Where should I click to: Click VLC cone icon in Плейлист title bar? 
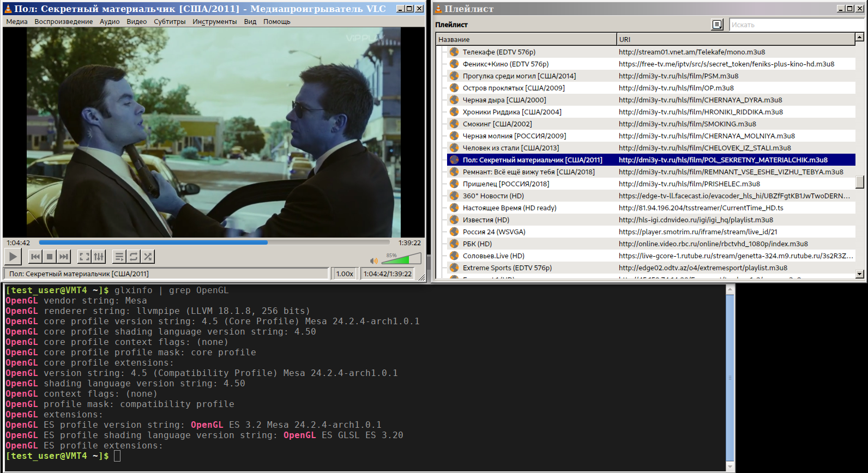[438, 9]
